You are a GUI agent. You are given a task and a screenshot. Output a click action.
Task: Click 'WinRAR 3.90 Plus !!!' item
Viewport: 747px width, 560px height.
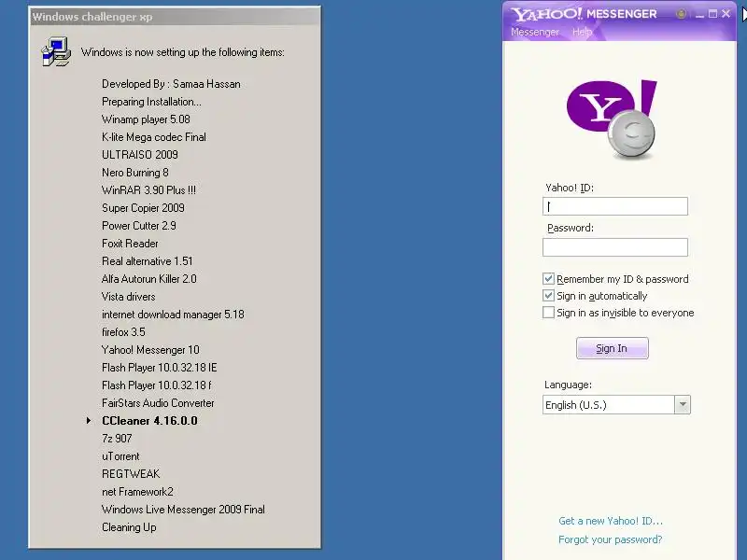[x=148, y=190]
